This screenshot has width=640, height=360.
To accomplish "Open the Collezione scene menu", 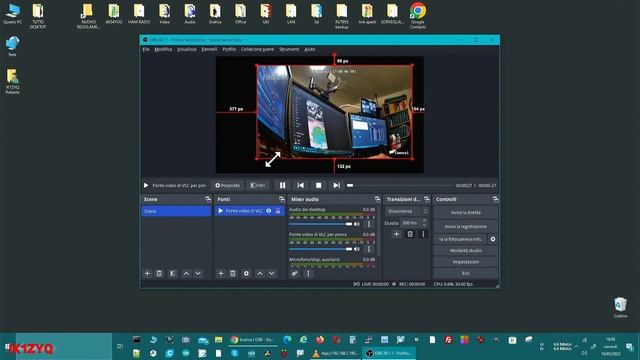I will tap(258, 49).
